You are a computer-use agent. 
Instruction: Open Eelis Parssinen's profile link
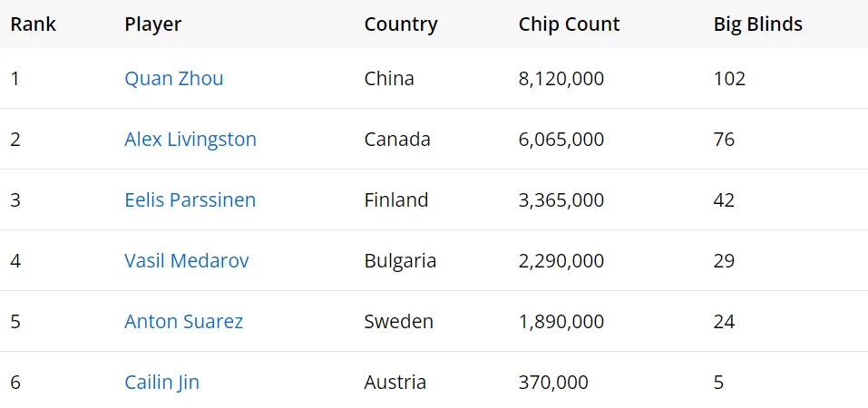coord(190,200)
